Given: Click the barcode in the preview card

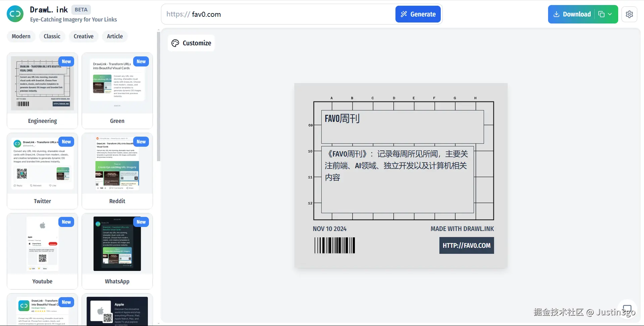Looking at the screenshot, I should 335,245.
